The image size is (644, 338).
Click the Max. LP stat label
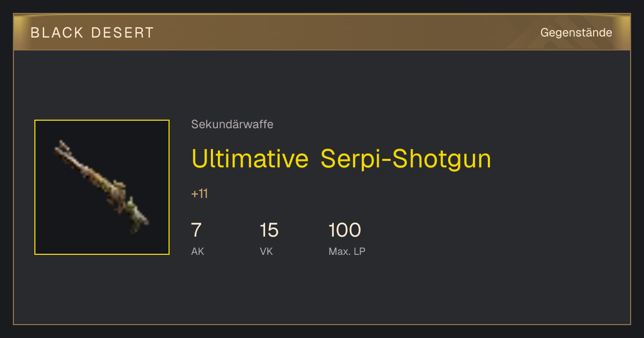(x=347, y=251)
